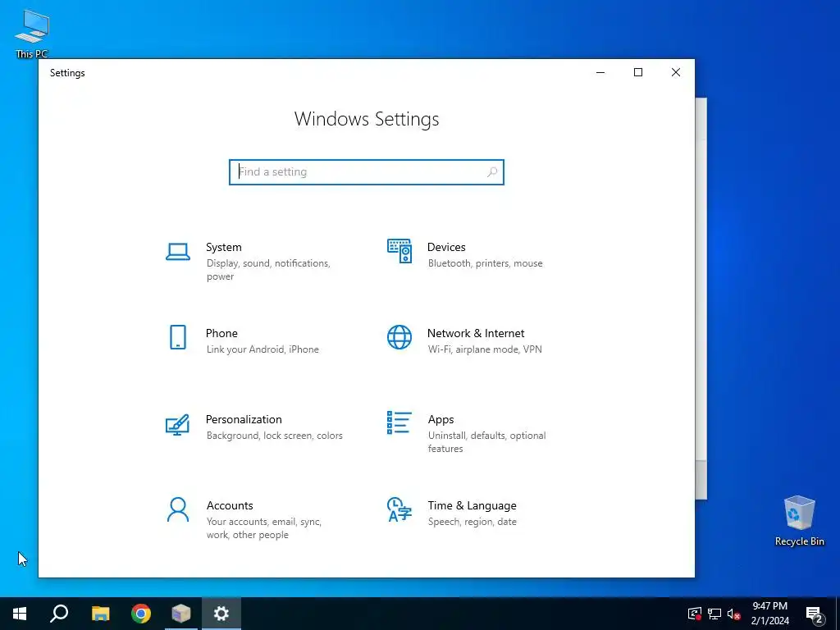
Task: Open the Devices category title
Action: (x=446, y=247)
